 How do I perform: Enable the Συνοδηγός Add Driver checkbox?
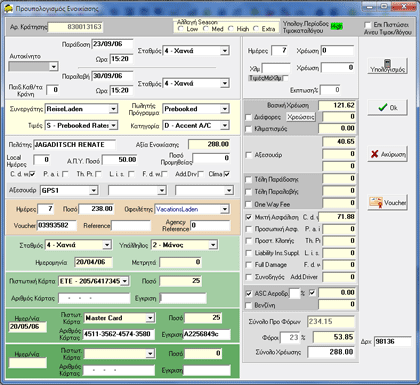248,277
